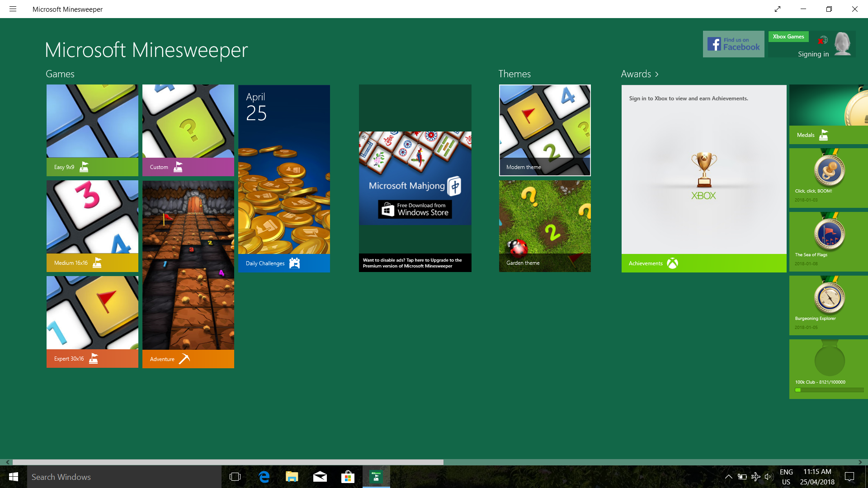Click the flag icon on Easy 9x9
This screenshot has width=868, height=488.
(84, 167)
